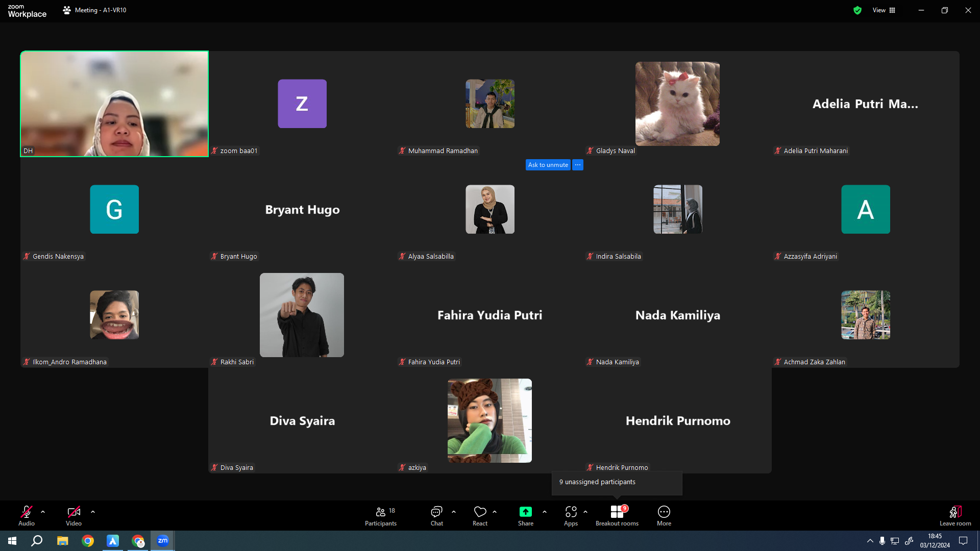Toggle the Video camera button
The width and height of the screenshot is (980, 551).
pyautogui.click(x=73, y=515)
